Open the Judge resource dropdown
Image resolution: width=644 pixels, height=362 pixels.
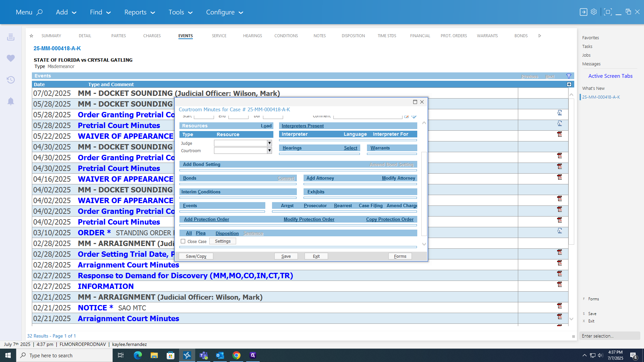pyautogui.click(x=269, y=143)
